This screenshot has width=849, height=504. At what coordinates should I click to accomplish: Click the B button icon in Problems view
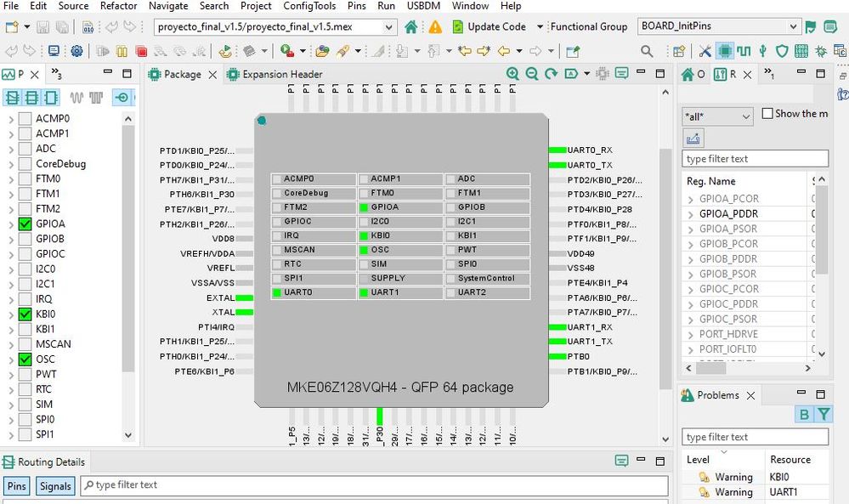pyautogui.click(x=804, y=414)
